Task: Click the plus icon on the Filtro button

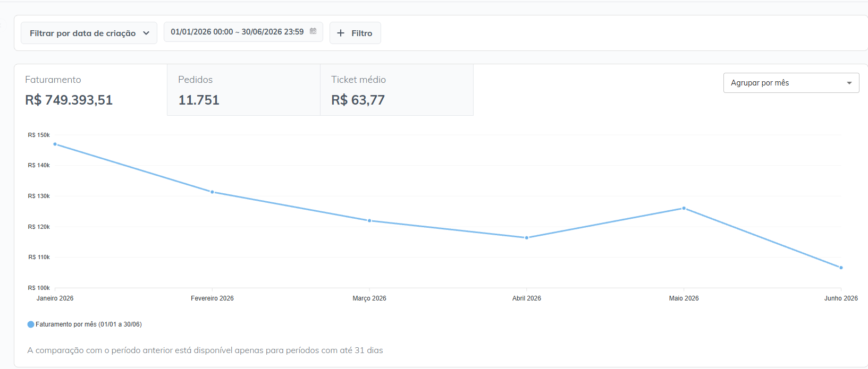Action: pos(341,33)
